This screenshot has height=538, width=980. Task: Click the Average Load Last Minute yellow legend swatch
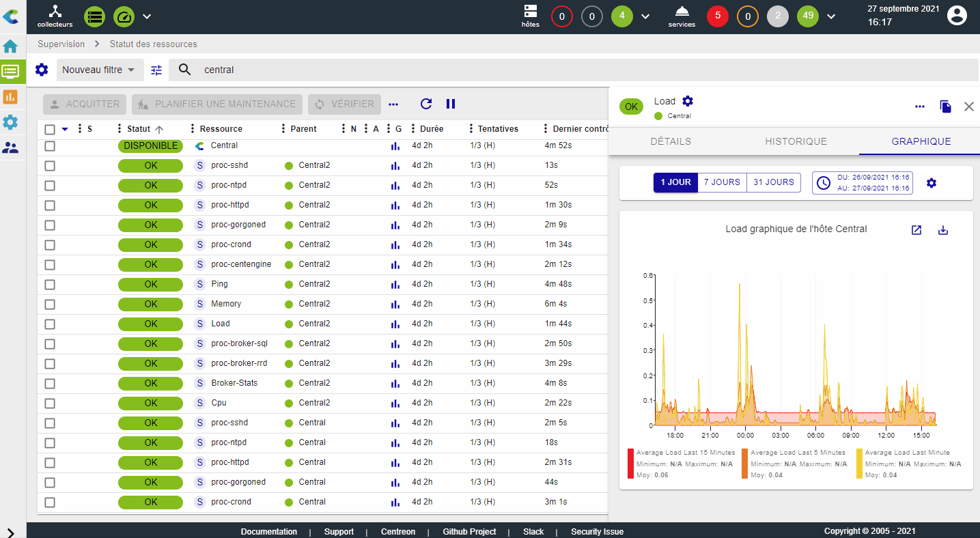pyautogui.click(x=858, y=463)
